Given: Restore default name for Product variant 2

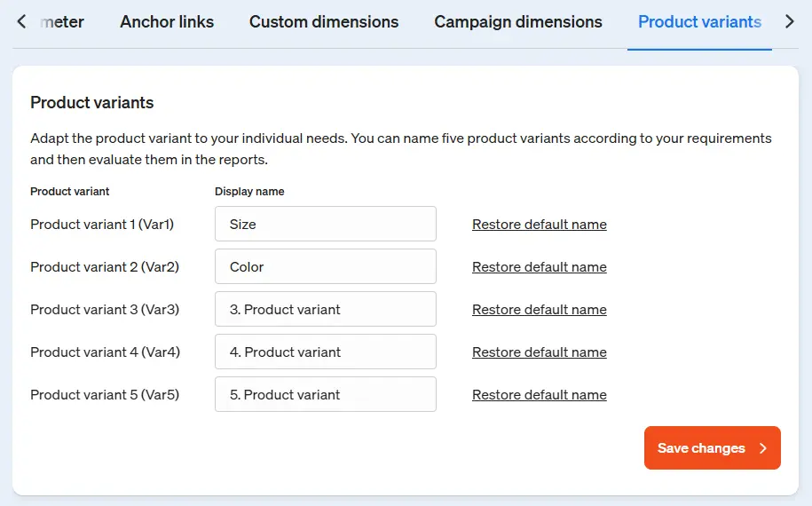Looking at the screenshot, I should click(x=540, y=267).
